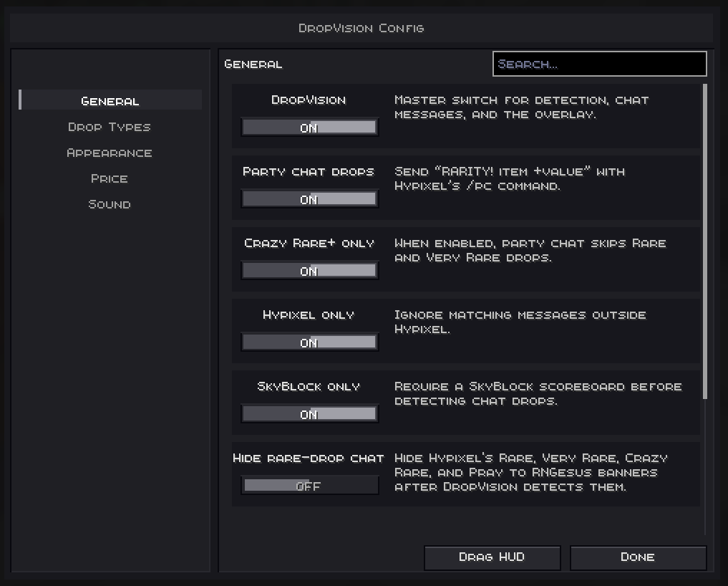The width and height of the screenshot is (728, 586).
Task: Toggle the DropVision master switch
Action: [x=310, y=127]
